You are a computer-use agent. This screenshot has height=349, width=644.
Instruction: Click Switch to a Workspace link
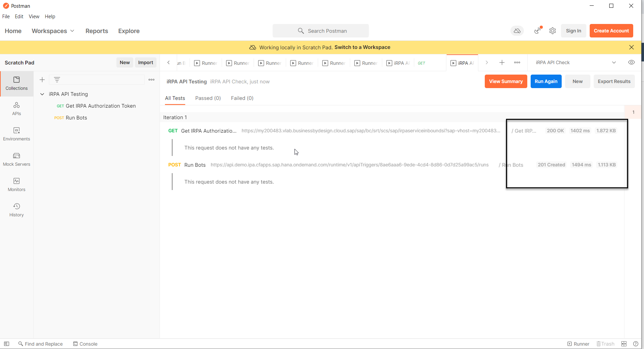[362, 47]
